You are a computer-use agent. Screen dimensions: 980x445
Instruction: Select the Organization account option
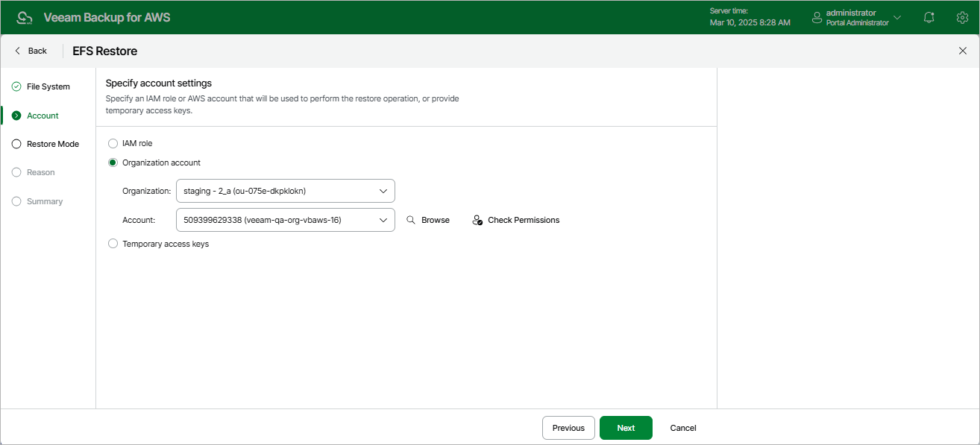[113, 162]
